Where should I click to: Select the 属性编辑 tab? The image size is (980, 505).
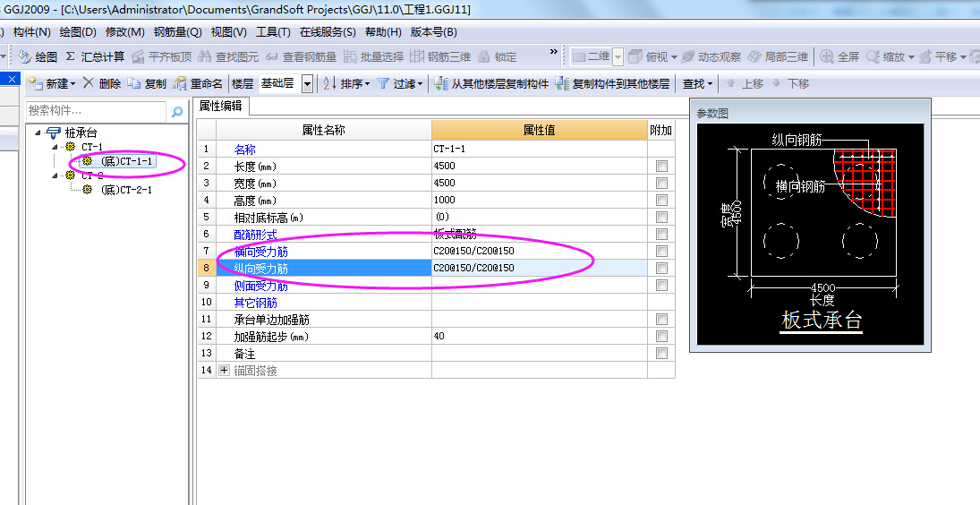(x=221, y=107)
